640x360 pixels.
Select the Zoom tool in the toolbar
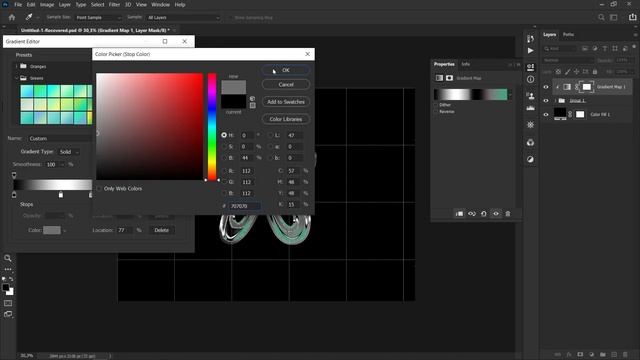(8, 258)
